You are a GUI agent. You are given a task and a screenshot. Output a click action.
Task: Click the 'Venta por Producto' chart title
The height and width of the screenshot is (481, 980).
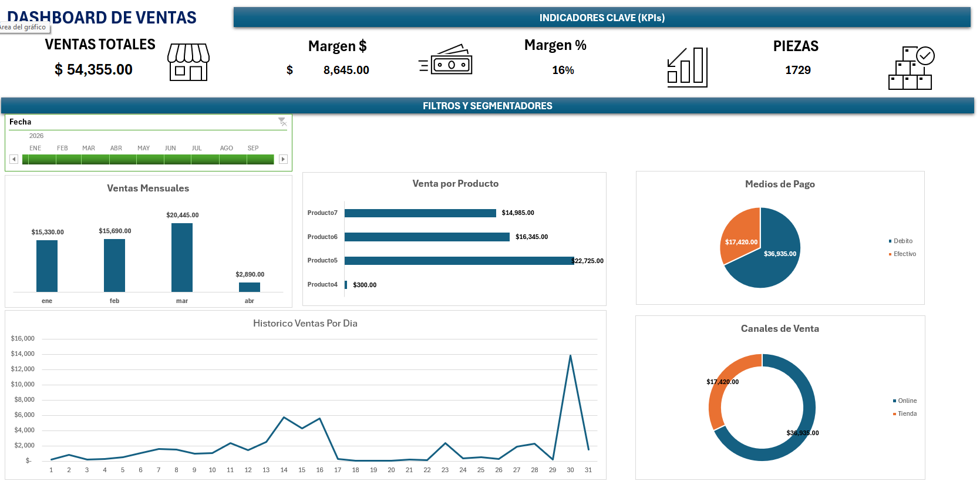click(456, 183)
